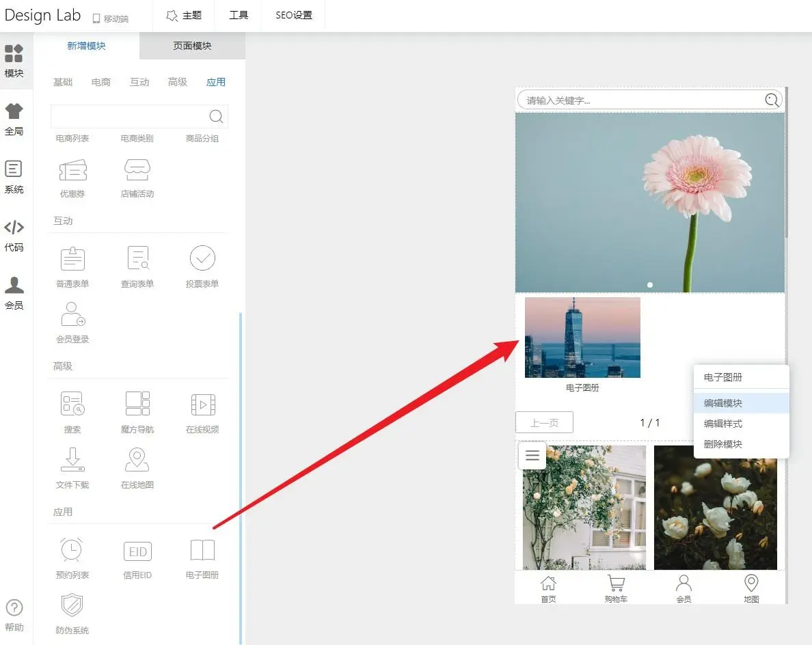Click the 购物车 cart icon in preview
Viewport: 812px width, 645px height.
(616, 588)
